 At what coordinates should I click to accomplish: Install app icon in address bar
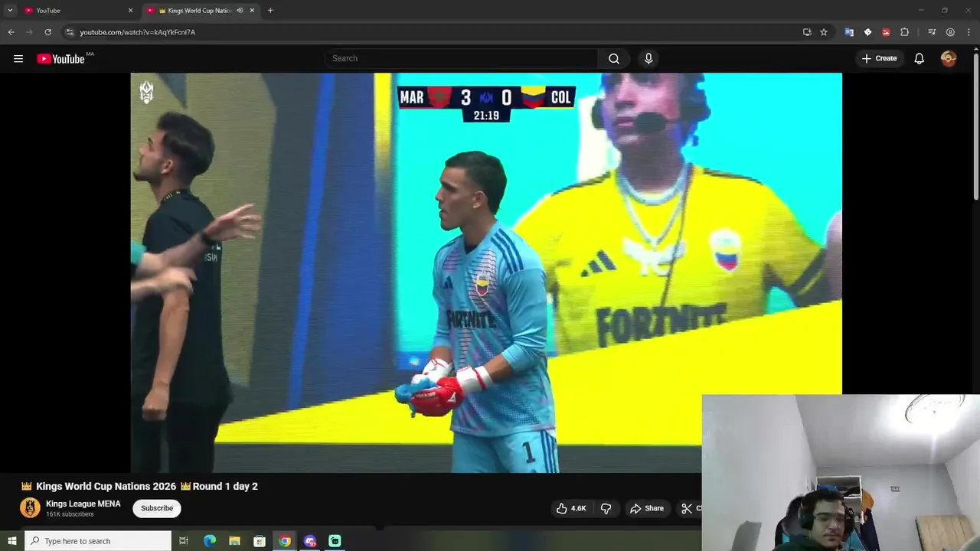coord(807,32)
